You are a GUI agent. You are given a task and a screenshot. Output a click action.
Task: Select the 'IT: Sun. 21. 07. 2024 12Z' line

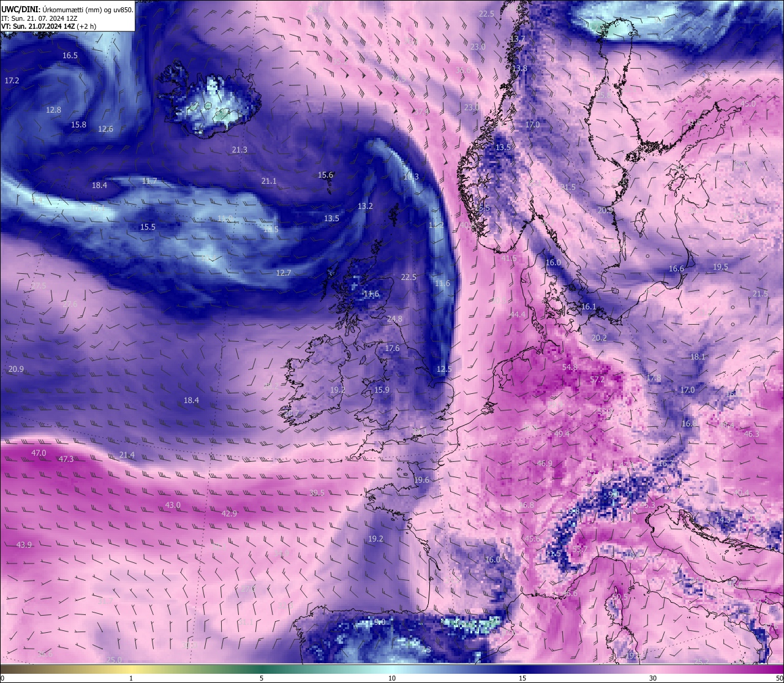39,18
